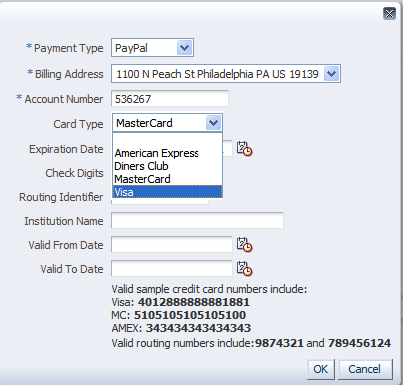Image resolution: width=403 pixels, height=385 pixels.
Task: Choose American Express from the card list
Action: coord(167,153)
